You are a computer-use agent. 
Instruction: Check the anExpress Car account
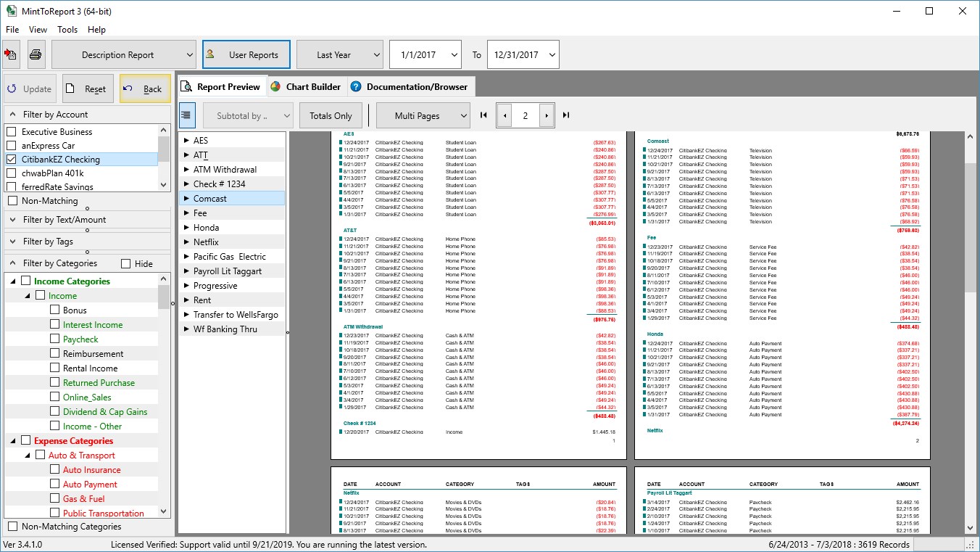11,146
